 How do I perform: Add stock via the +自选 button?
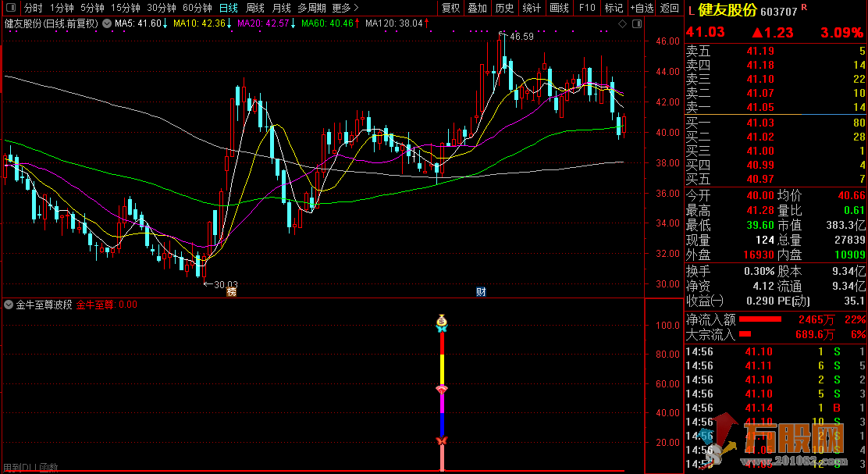[641, 8]
